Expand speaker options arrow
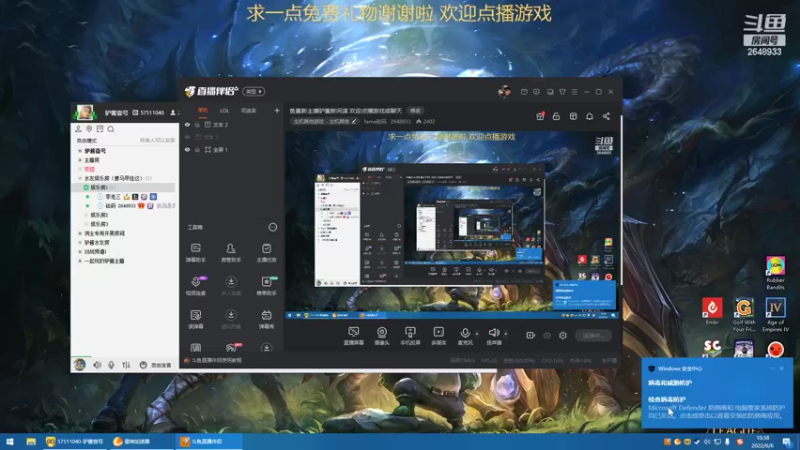 tap(506, 334)
